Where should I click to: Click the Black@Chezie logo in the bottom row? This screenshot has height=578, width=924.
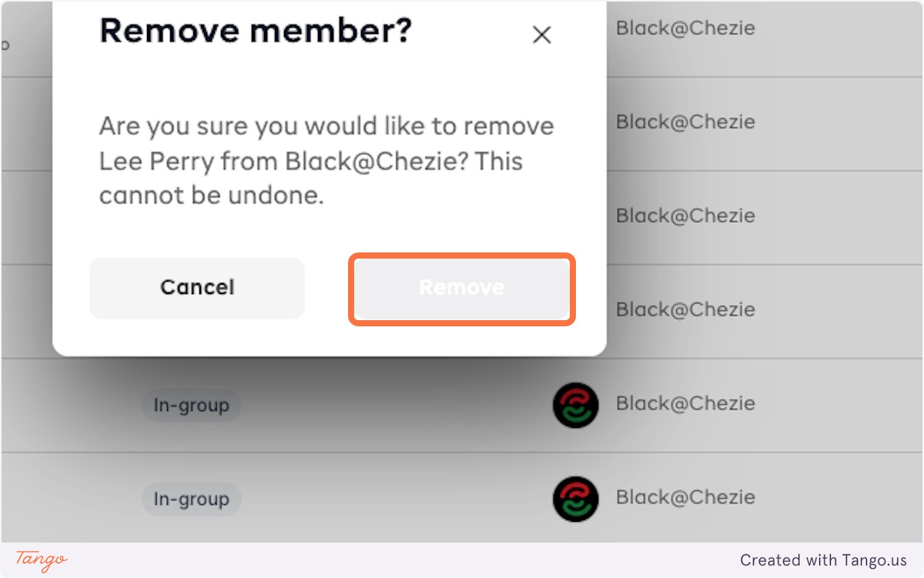[575, 499]
